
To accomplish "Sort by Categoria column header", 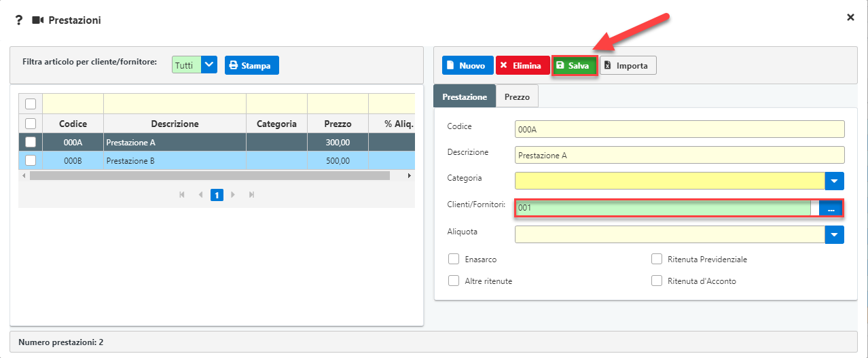I will point(276,124).
